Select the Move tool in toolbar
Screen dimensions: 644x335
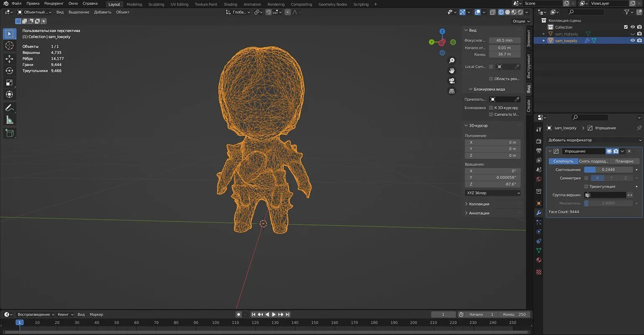[9, 59]
